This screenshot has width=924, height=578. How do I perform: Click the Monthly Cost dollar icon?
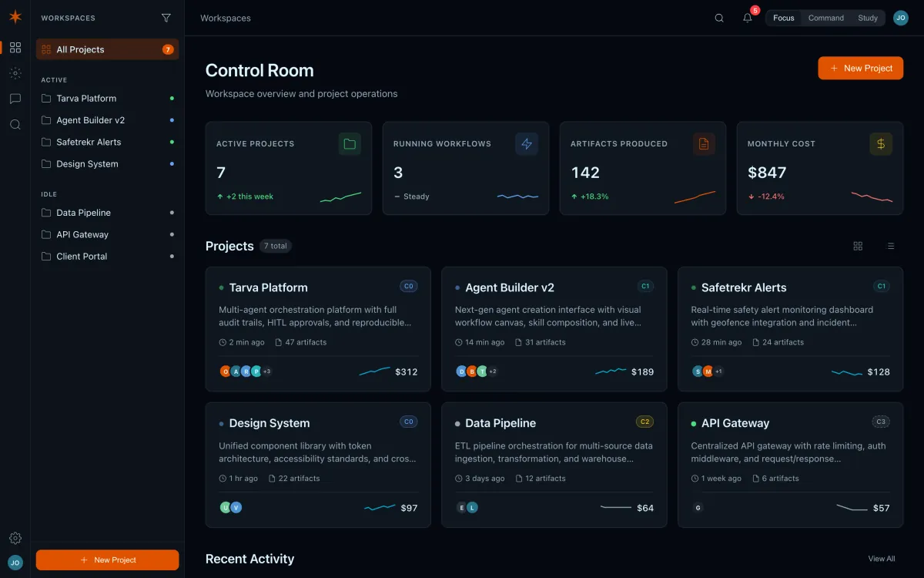(x=881, y=143)
